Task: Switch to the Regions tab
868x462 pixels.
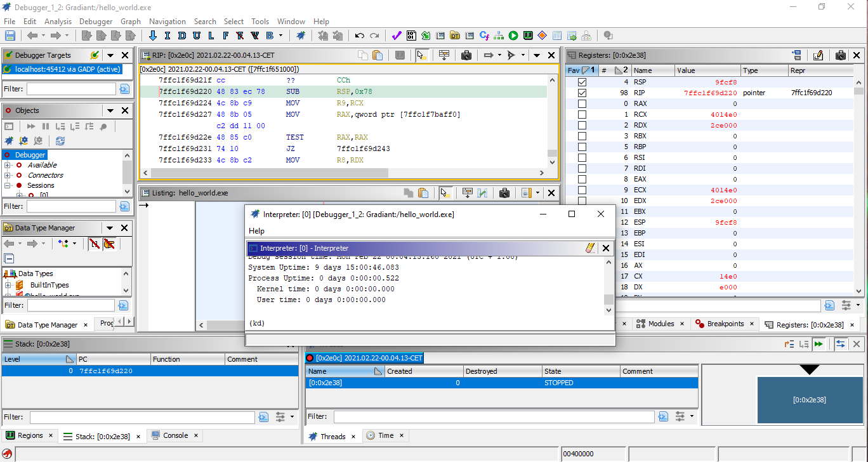Action: coord(30,435)
